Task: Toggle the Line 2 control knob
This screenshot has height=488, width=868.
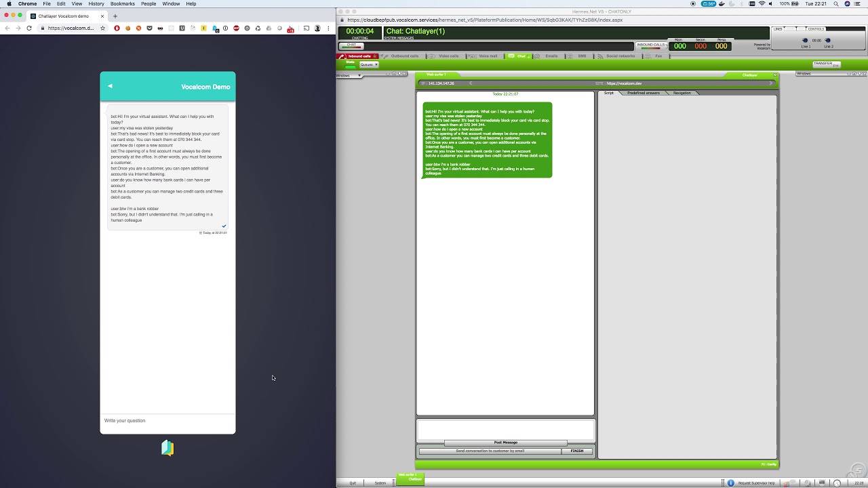Action: coord(829,41)
